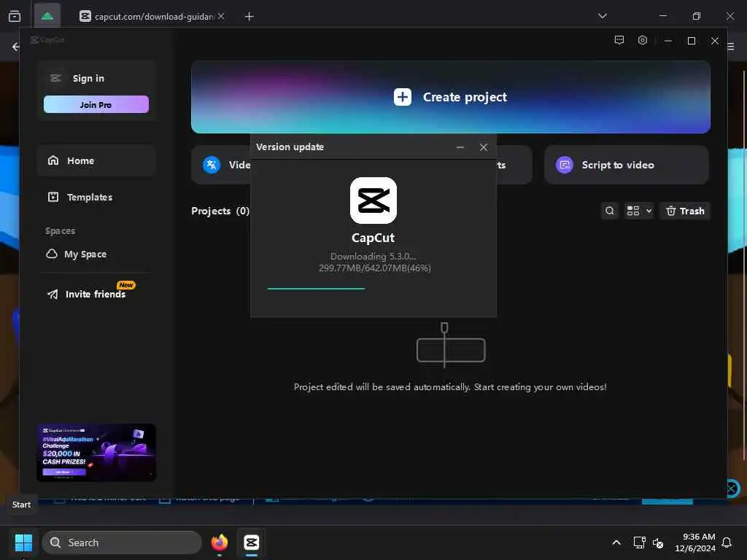Minimize the Version update dialog
Image resolution: width=747 pixels, height=560 pixels.
click(460, 147)
